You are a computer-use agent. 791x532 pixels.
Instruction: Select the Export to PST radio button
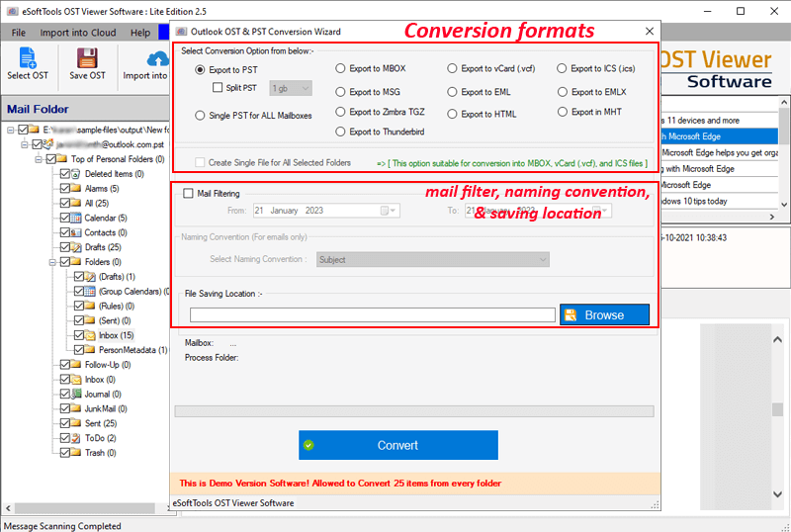coord(200,70)
